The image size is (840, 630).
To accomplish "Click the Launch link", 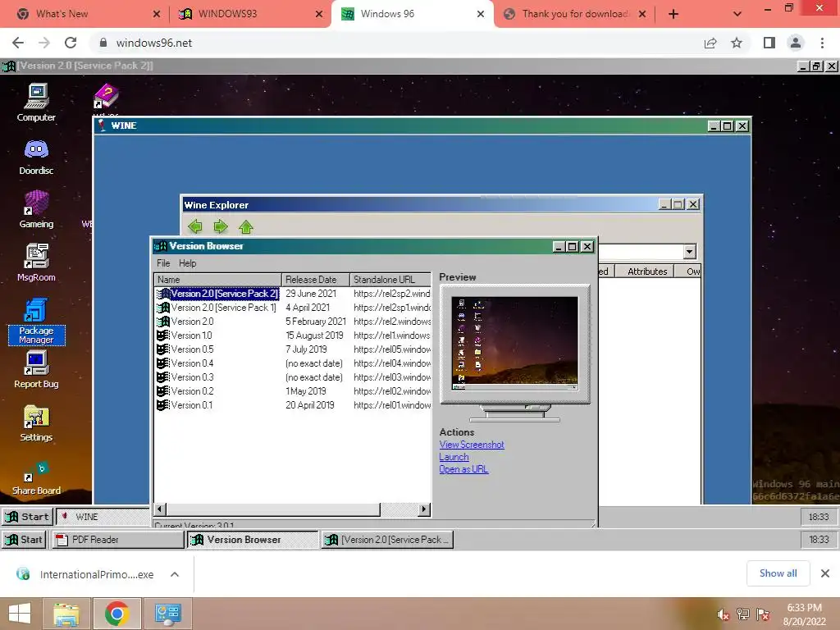I will [x=454, y=457].
